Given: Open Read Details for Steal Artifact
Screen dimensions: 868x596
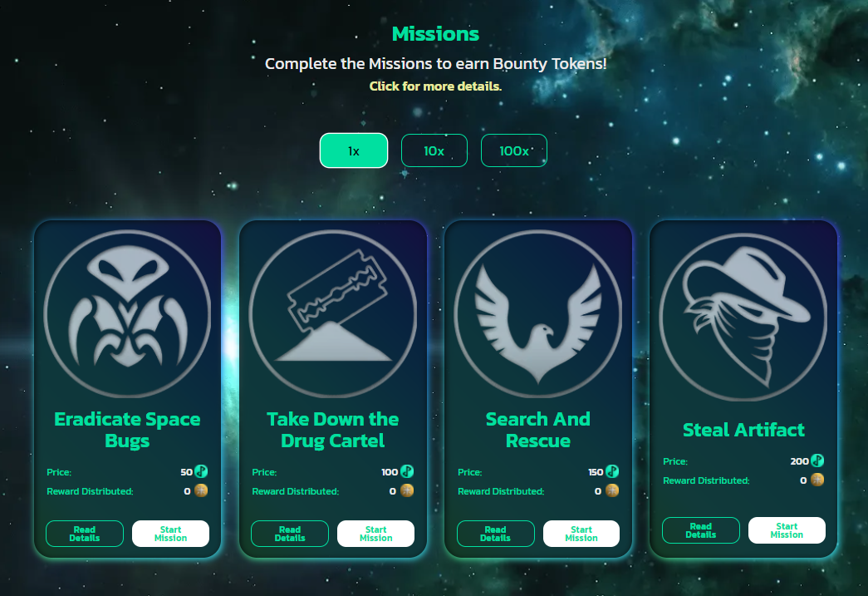Looking at the screenshot, I should point(701,530).
